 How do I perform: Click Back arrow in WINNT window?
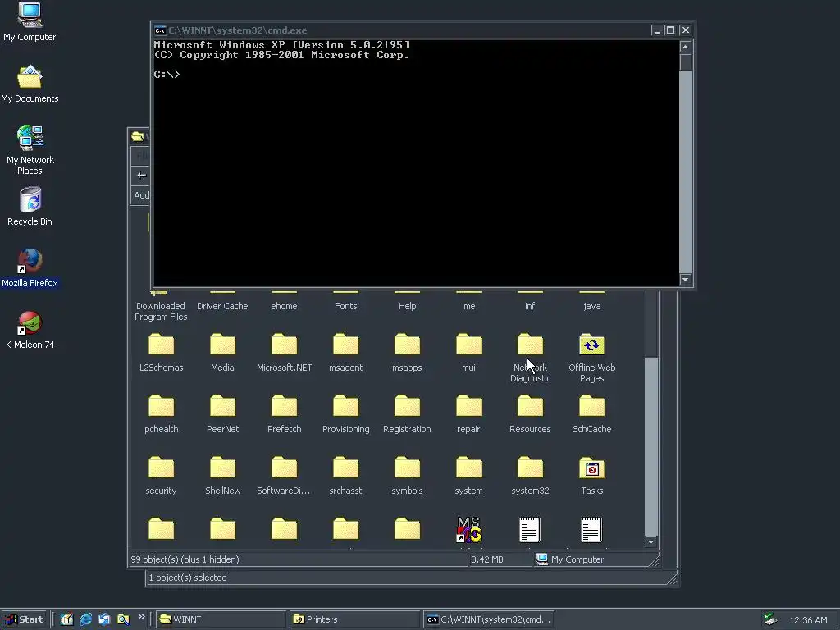[x=141, y=176]
